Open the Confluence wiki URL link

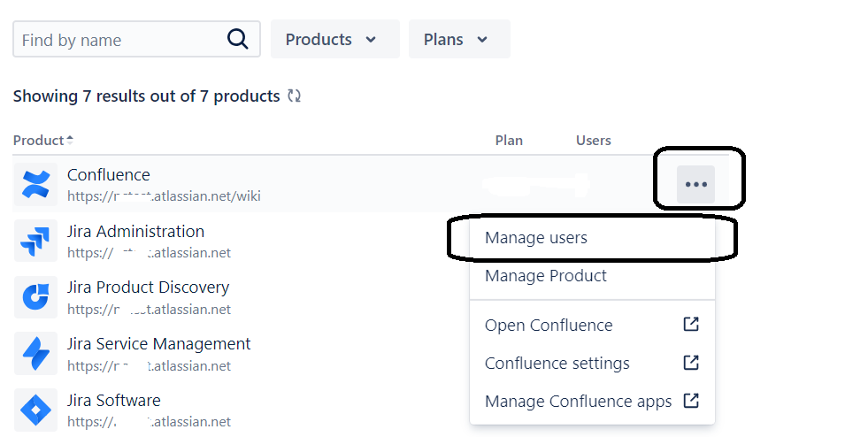(164, 196)
